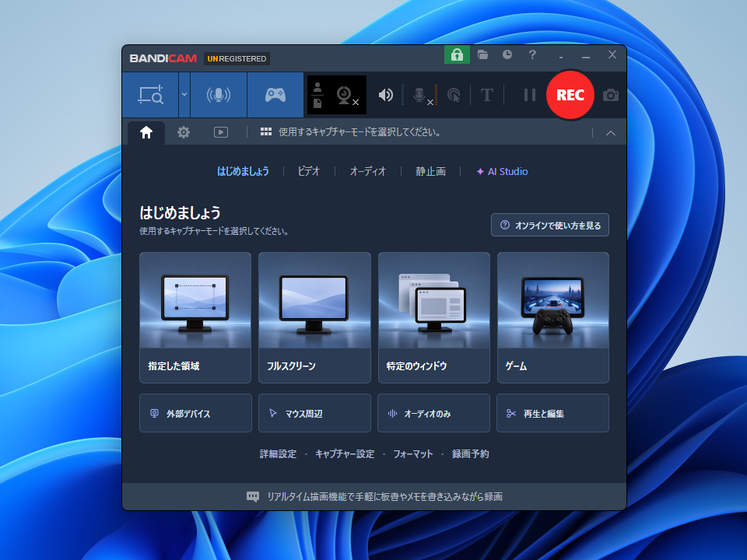This screenshot has height=560, width=747.
Task: Click the compact mode small dash button
Action: pyautogui.click(x=561, y=57)
